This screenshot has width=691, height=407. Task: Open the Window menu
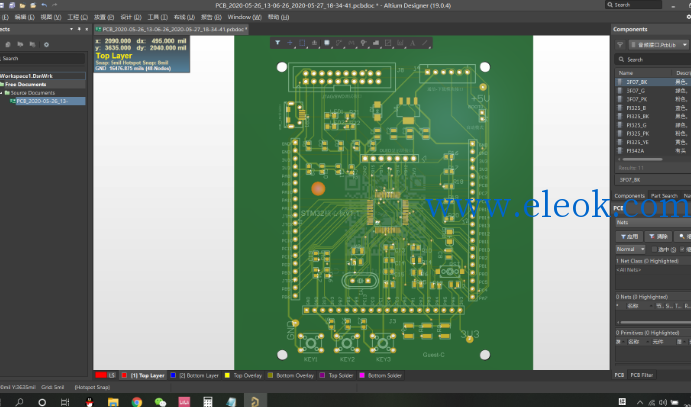[x=244, y=17]
